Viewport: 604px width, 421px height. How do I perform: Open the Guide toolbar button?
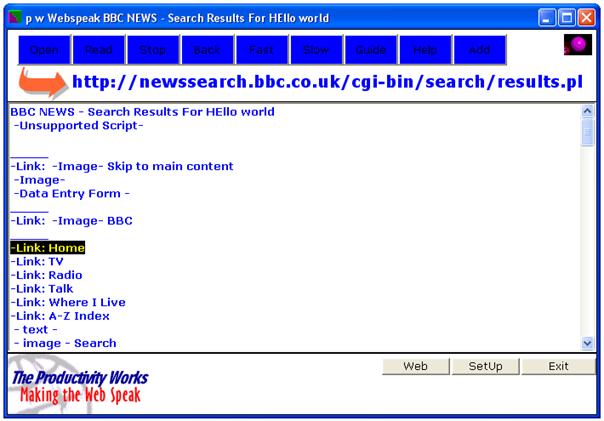[371, 50]
